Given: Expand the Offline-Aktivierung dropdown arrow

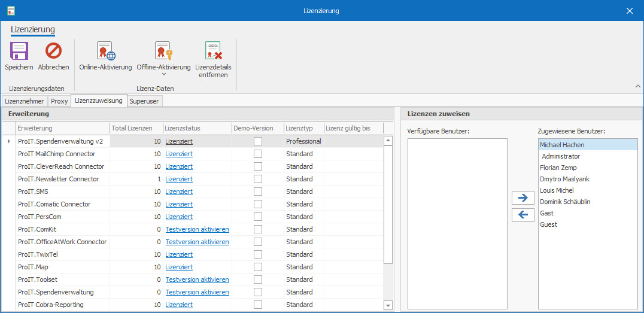Looking at the screenshot, I should pyautogui.click(x=163, y=75).
